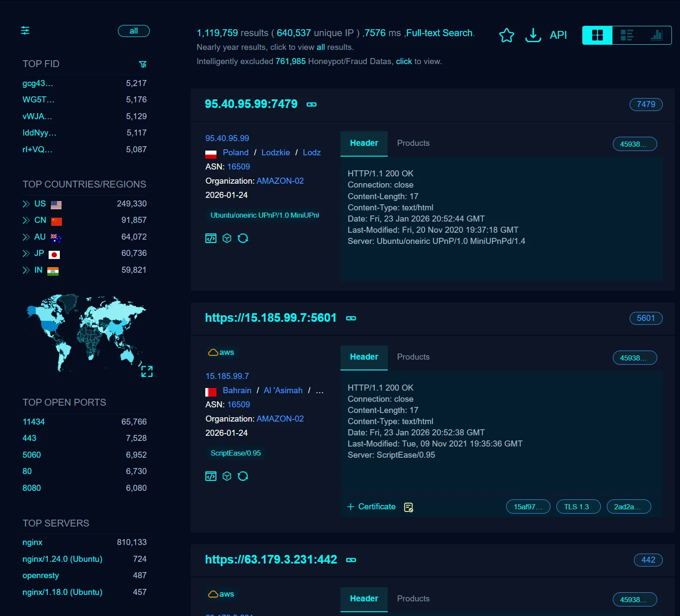
Task: Refresh icon for 15.185.99.7 result
Action: (x=243, y=476)
